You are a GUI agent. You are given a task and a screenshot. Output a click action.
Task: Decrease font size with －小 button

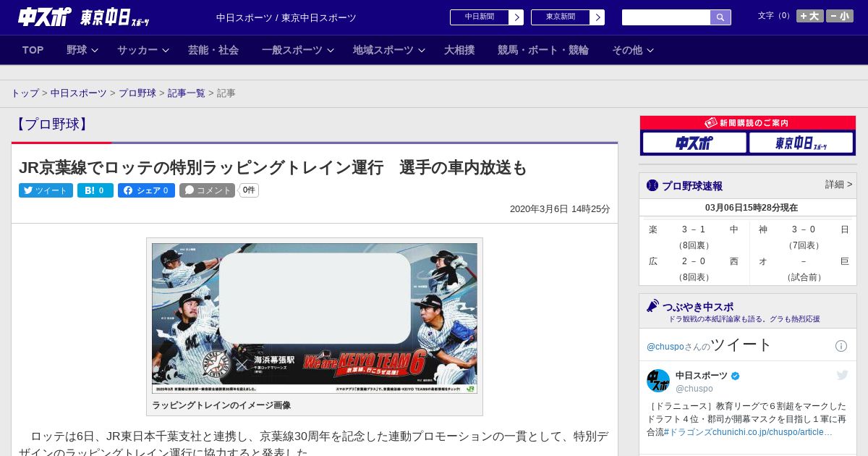[840, 16]
